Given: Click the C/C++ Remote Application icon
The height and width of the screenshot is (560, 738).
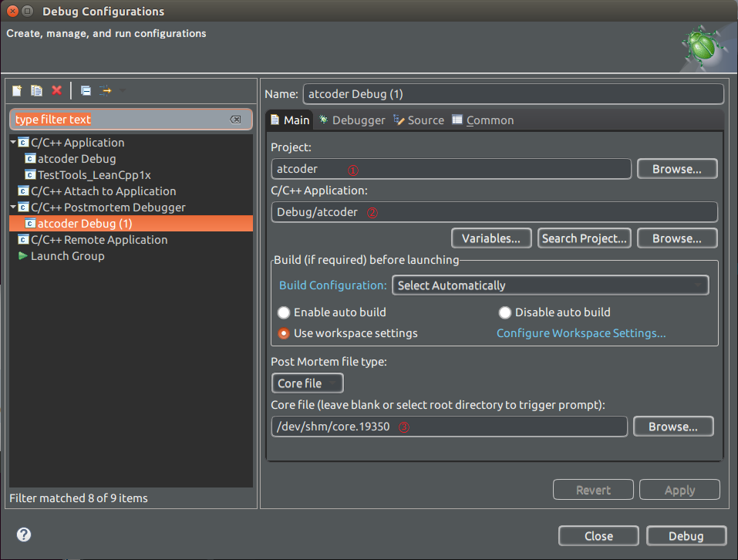Looking at the screenshot, I should click(x=22, y=240).
